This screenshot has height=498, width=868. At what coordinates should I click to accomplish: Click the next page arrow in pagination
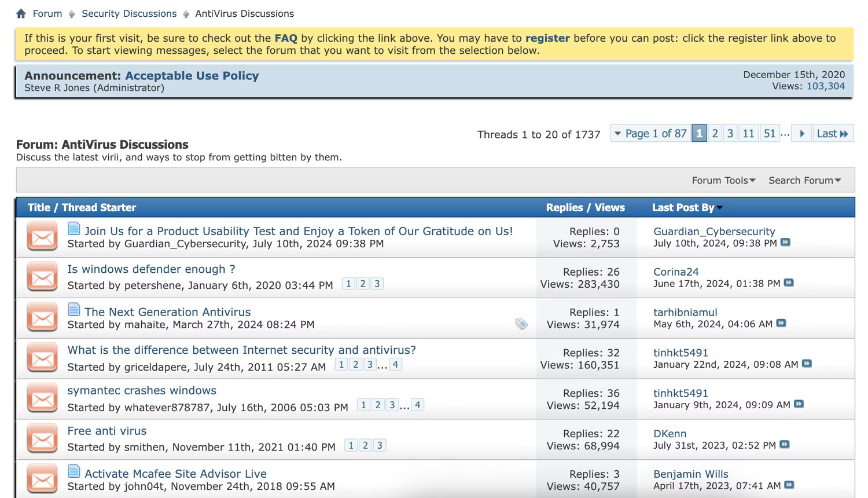pos(801,133)
